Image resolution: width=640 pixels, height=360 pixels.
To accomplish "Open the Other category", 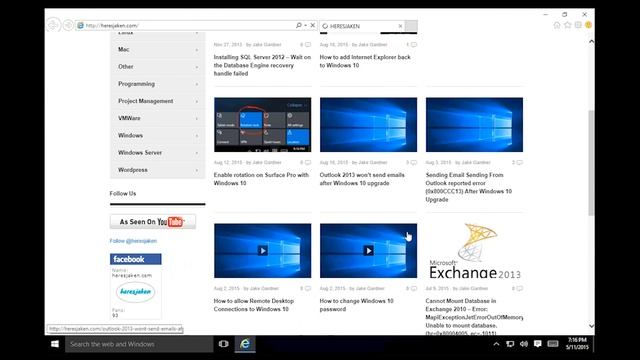I will 126,67.
